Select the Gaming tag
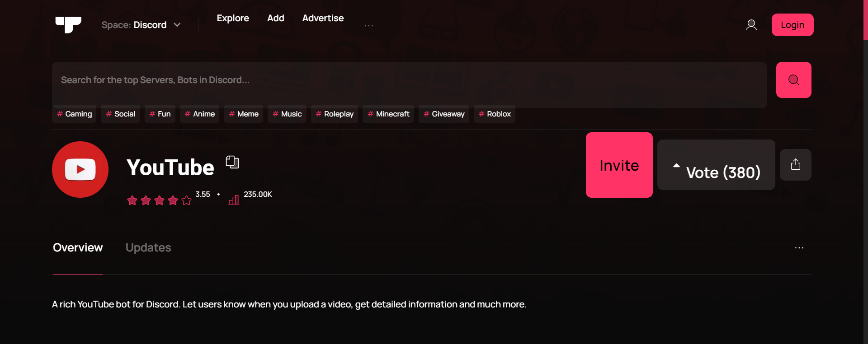Viewport: 868px width, 344px height. coord(74,114)
